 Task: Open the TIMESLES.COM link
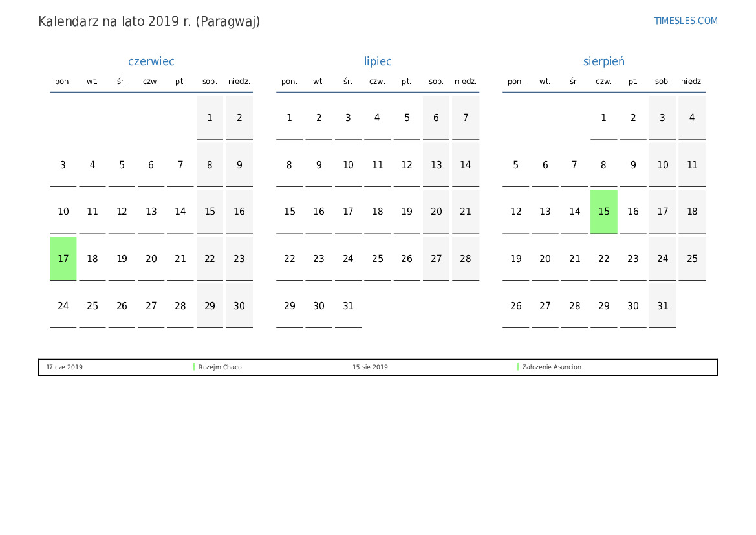click(x=686, y=21)
